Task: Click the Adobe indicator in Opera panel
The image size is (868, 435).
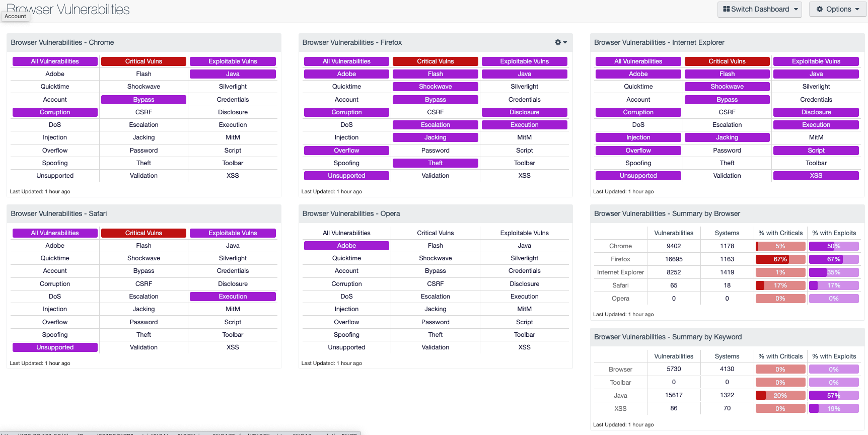Action: coord(346,246)
